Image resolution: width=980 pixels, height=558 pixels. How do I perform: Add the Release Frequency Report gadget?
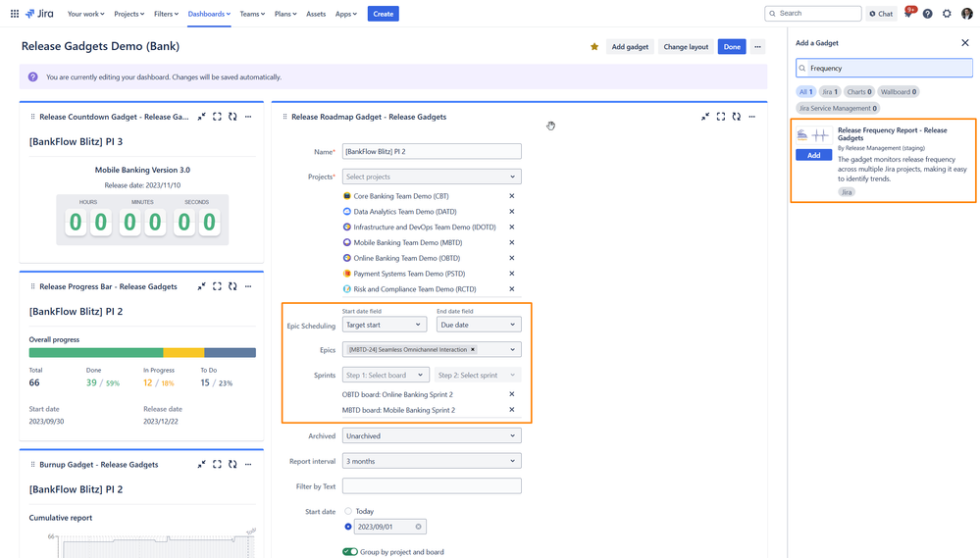(813, 155)
